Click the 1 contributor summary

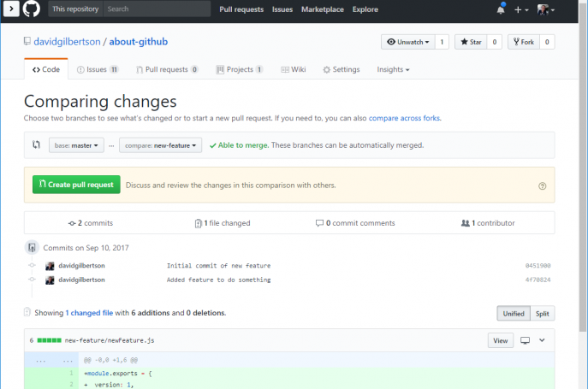coord(488,223)
